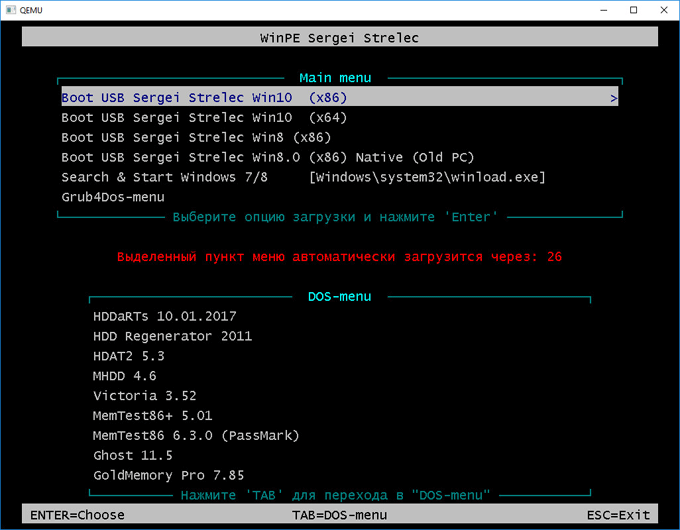Choose Ghost 11.5 entry
This screenshot has height=530, width=680.
tap(133, 455)
